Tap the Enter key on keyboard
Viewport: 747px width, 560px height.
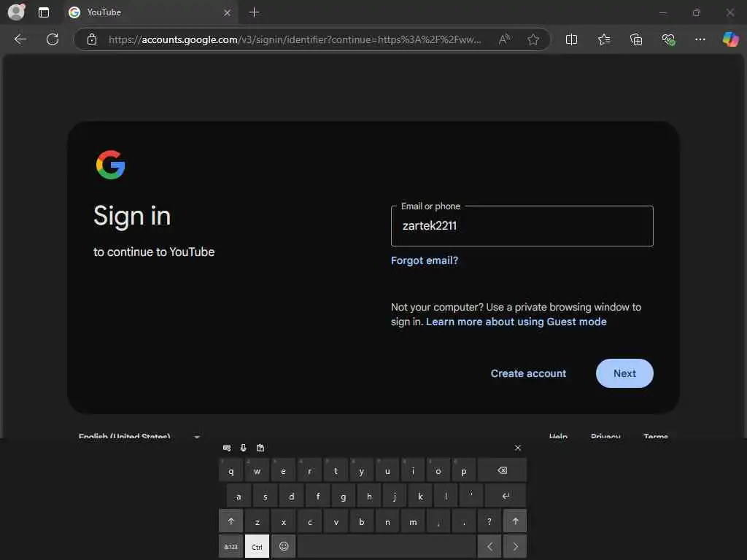[x=506, y=496]
